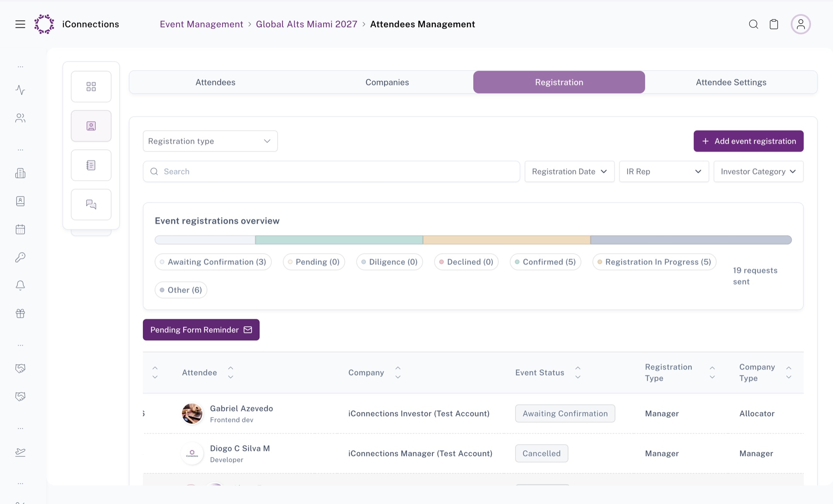The height and width of the screenshot is (504, 833).
Task: Open the hamburger menu
Action: point(20,24)
